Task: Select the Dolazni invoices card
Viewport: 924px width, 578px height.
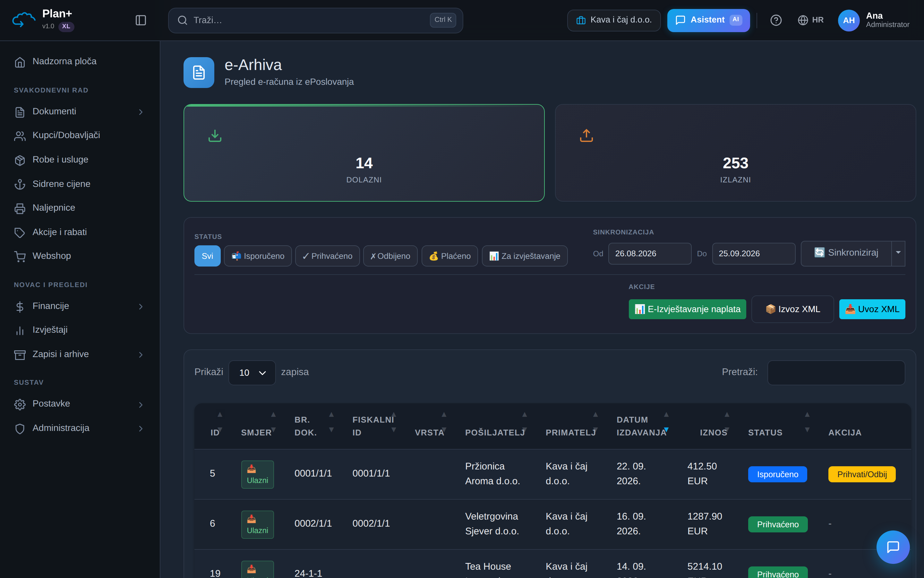Action: pyautogui.click(x=364, y=153)
